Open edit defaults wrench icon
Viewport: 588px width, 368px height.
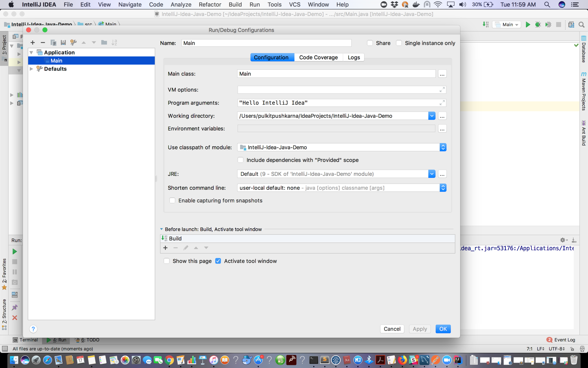tap(73, 43)
